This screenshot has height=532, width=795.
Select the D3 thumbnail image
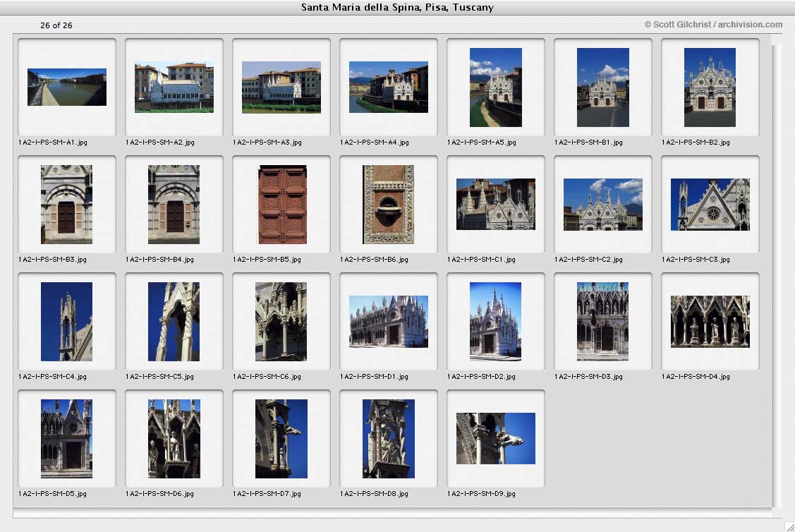point(603,322)
